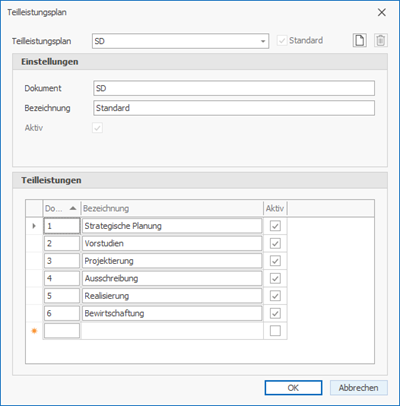Sort by the Aktiv column header
The height and width of the screenshot is (406, 400).
(x=275, y=209)
